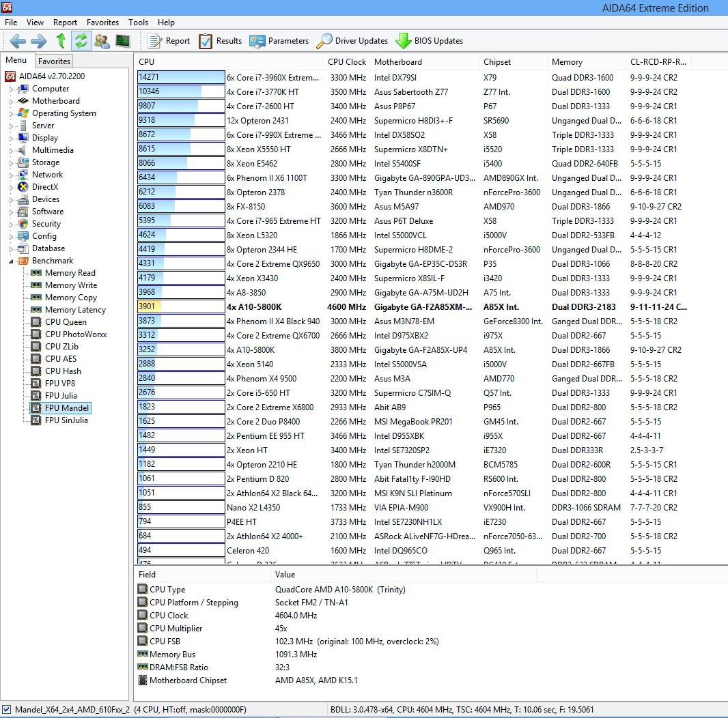Sort by the Chipset column header
Image resolution: width=728 pixels, height=718 pixels.
513,61
